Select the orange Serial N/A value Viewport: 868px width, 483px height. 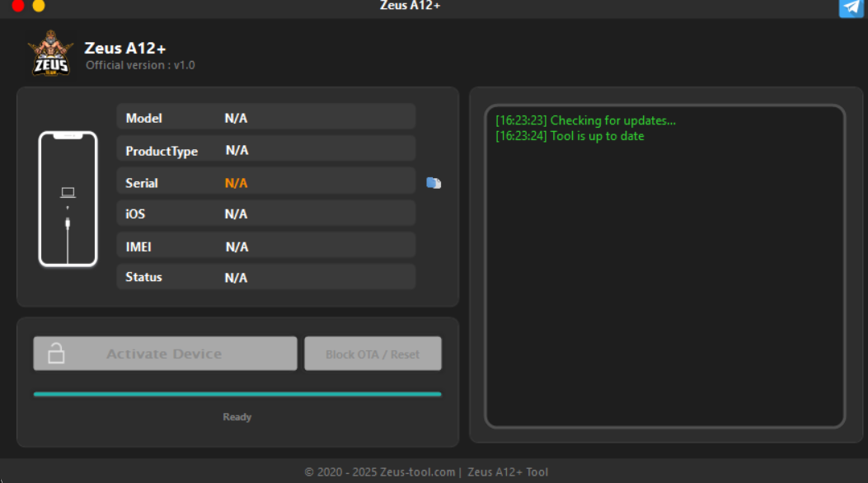coord(236,183)
